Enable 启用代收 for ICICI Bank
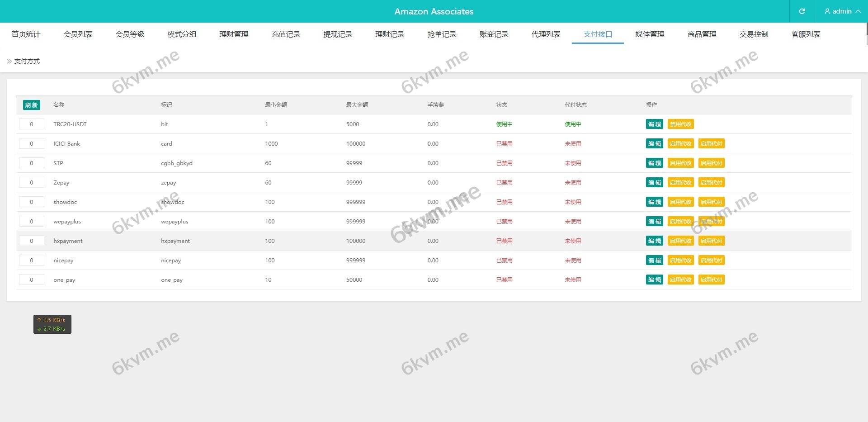 coord(680,144)
